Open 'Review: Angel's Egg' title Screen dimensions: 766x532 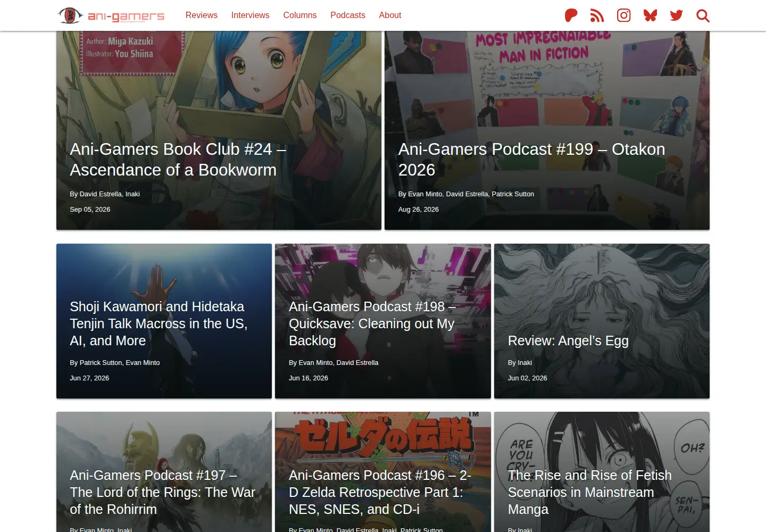[568, 340]
